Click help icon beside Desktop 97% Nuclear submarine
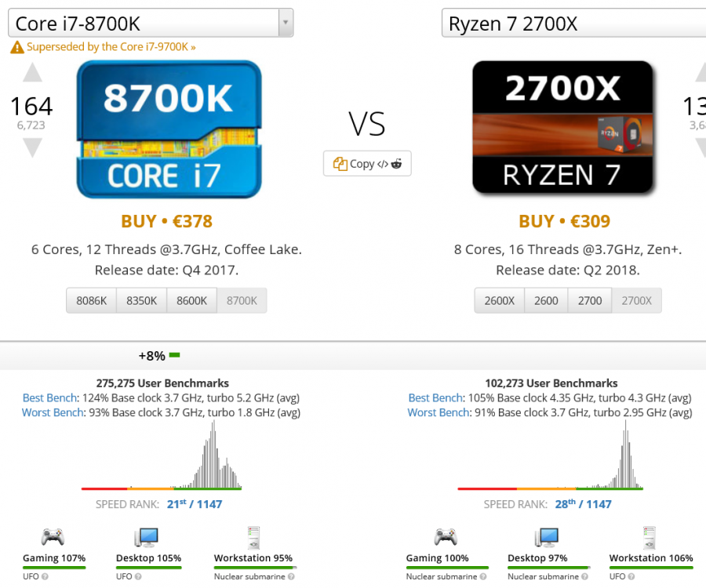Viewport: 706px width, 588px height. pyautogui.click(x=585, y=577)
